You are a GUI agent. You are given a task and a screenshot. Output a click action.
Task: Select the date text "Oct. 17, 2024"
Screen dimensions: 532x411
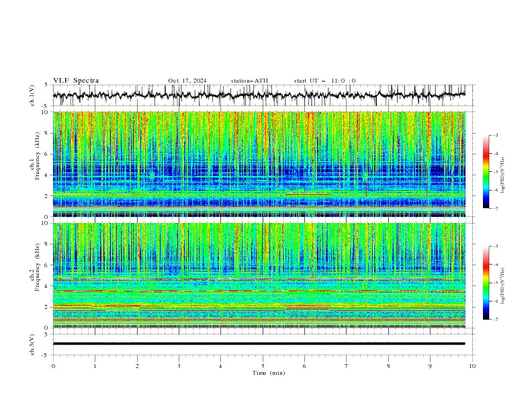pos(187,81)
